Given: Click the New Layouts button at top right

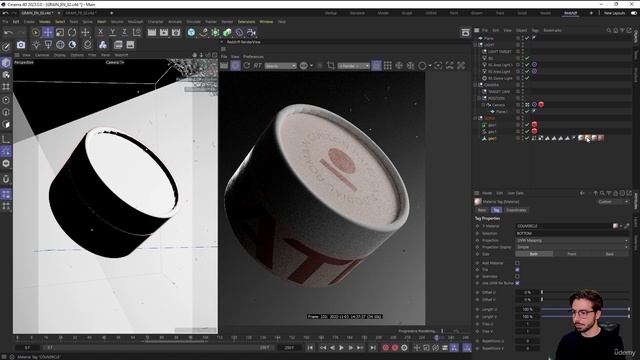Looking at the screenshot, I should tap(614, 13).
